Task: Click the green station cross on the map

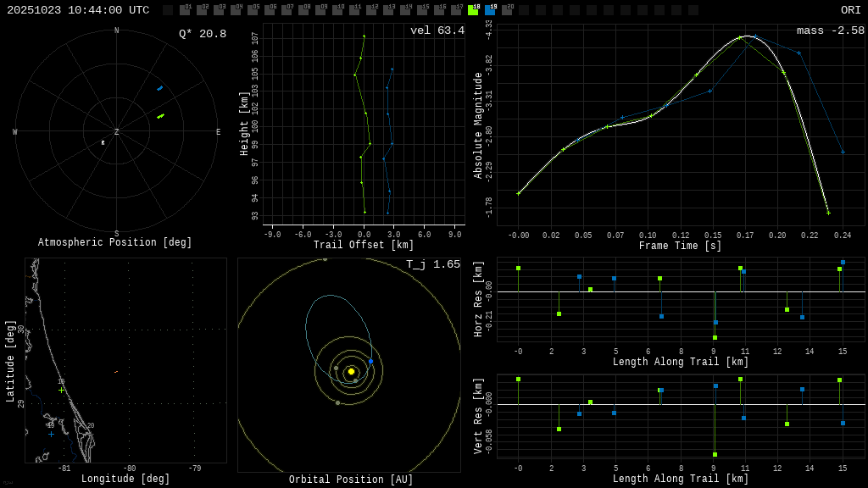Action: [62, 391]
